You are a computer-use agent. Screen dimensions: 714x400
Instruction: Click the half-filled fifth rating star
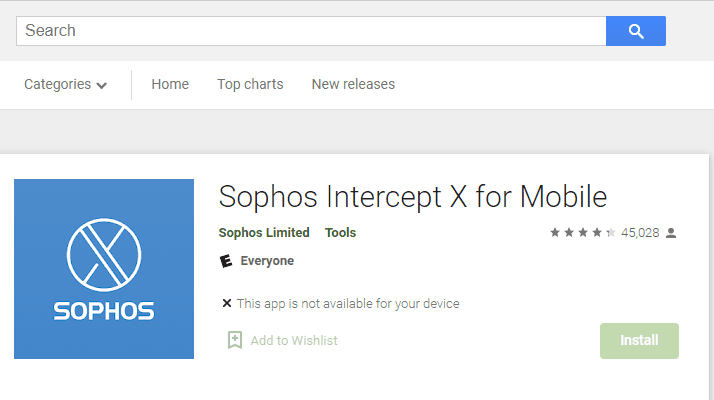pyautogui.click(x=611, y=233)
